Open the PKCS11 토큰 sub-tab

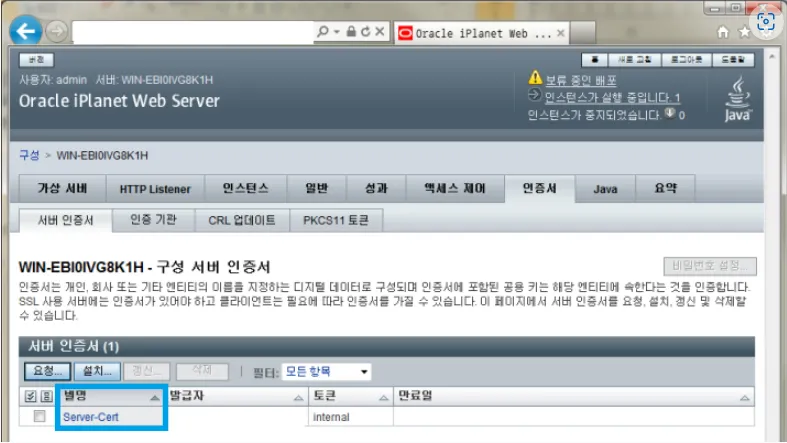pos(336,220)
